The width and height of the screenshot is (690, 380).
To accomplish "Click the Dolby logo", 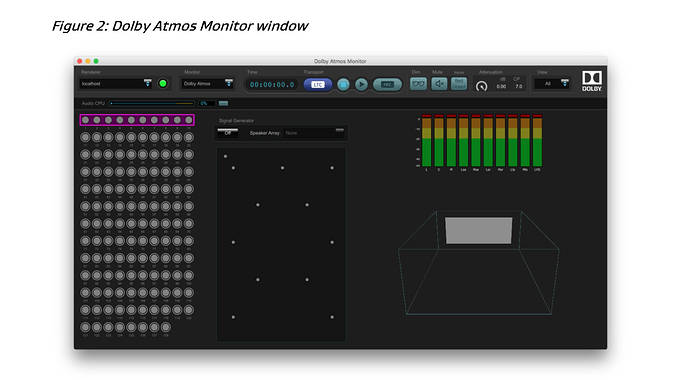I will coord(591,81).
